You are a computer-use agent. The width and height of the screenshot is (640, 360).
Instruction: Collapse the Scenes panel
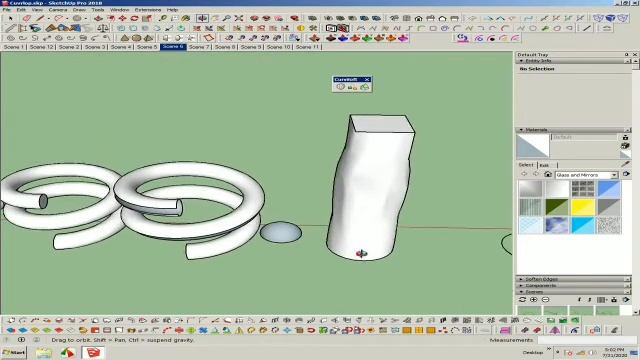[521, 292]
